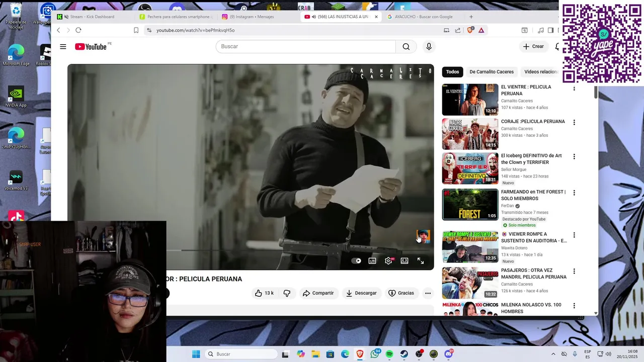Viewport: 644px width, 362px height.
Task: Click the channel watermark avatar in video
Action: coord(424,236)
